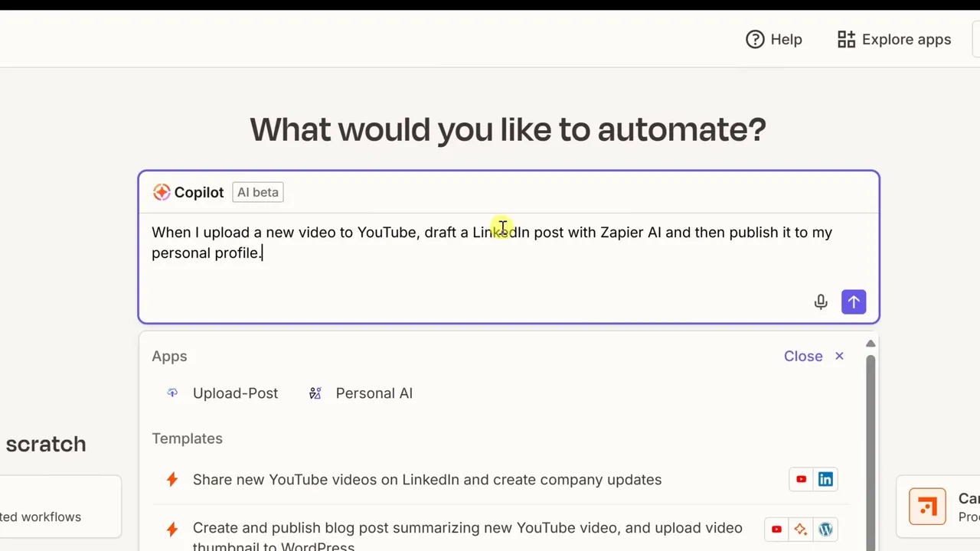Click the Help label text
Screen dimensions: 980x551
(x=786, y=40)
